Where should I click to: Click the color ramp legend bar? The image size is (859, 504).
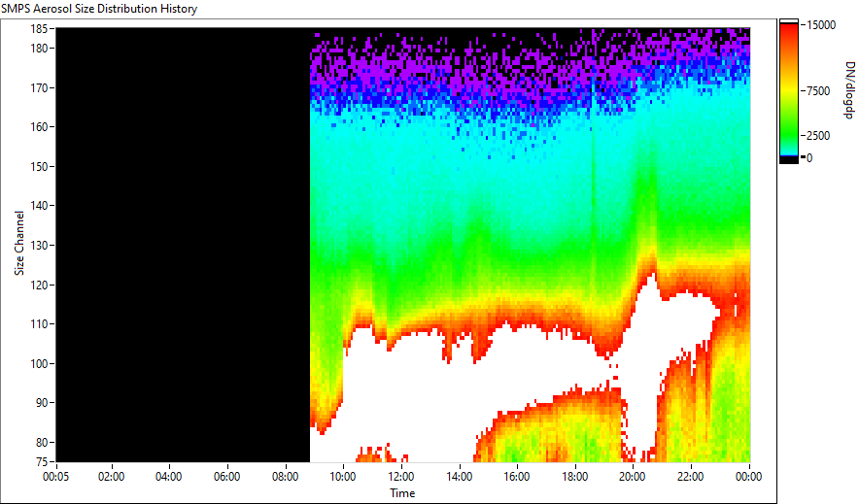click(789, 91)
